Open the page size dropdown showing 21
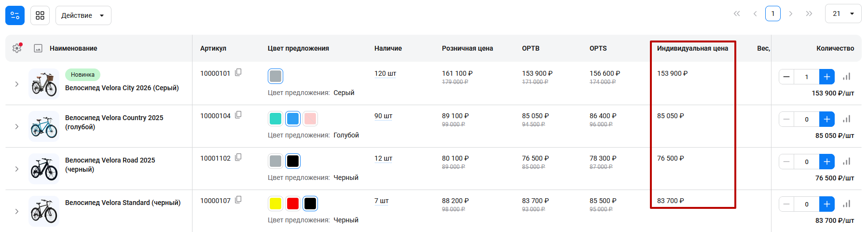 tap(843, 14)
